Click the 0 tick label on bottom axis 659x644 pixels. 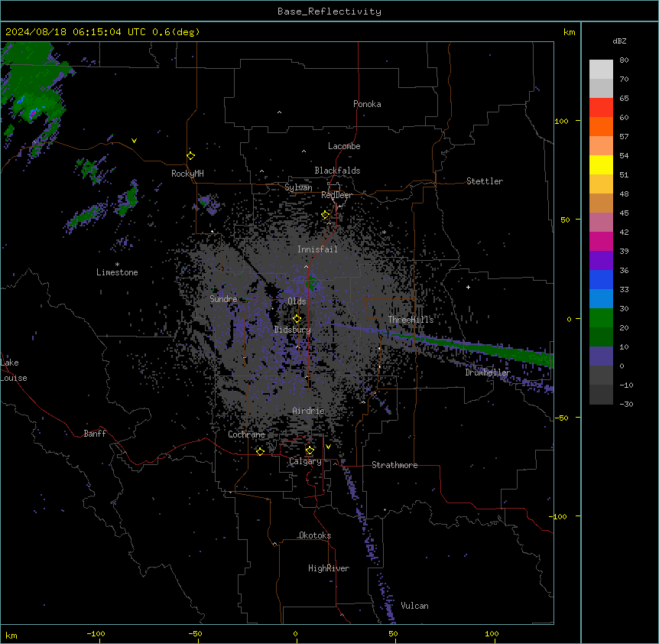coord(295,633)
